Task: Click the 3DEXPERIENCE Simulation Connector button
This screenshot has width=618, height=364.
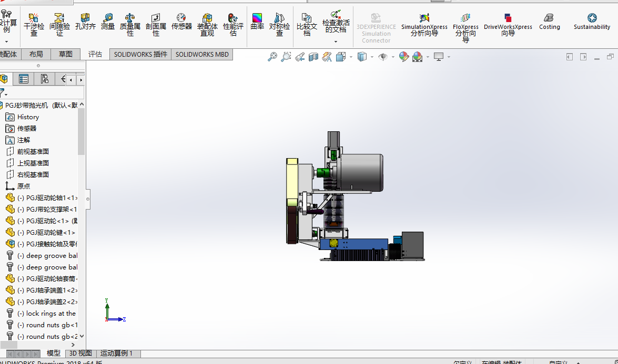Action: pos(376,27)
